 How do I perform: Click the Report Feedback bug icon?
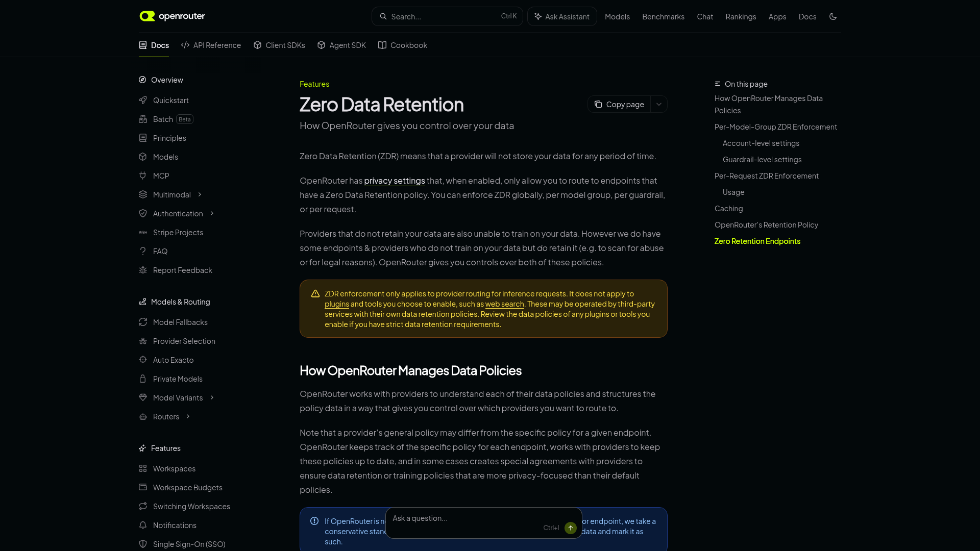tap(143, 270)
